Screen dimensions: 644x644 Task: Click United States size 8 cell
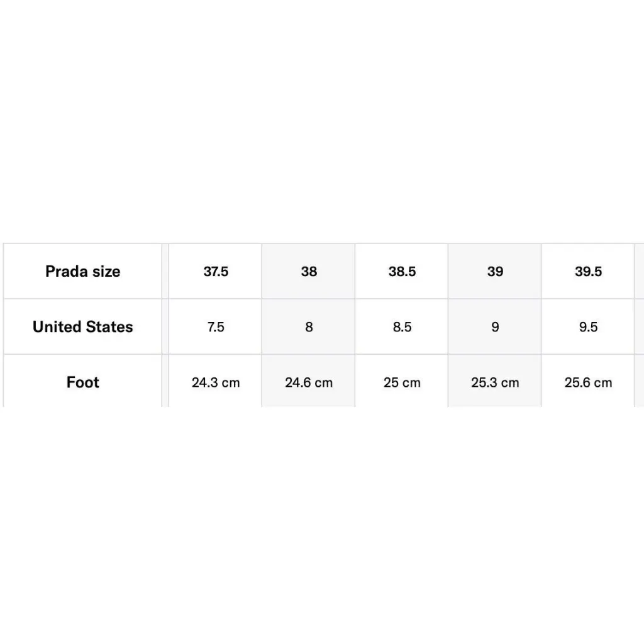pyautogui.click(x=309, y=327)
